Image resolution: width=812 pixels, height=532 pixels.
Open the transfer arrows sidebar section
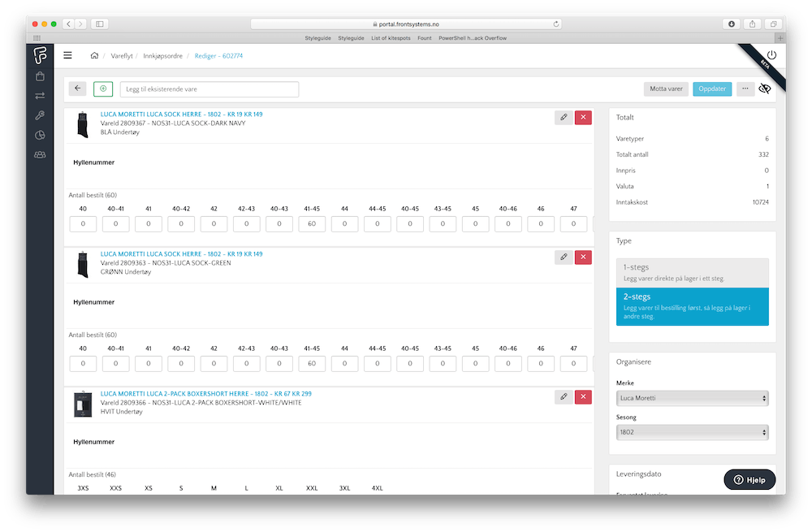point(40,96)
